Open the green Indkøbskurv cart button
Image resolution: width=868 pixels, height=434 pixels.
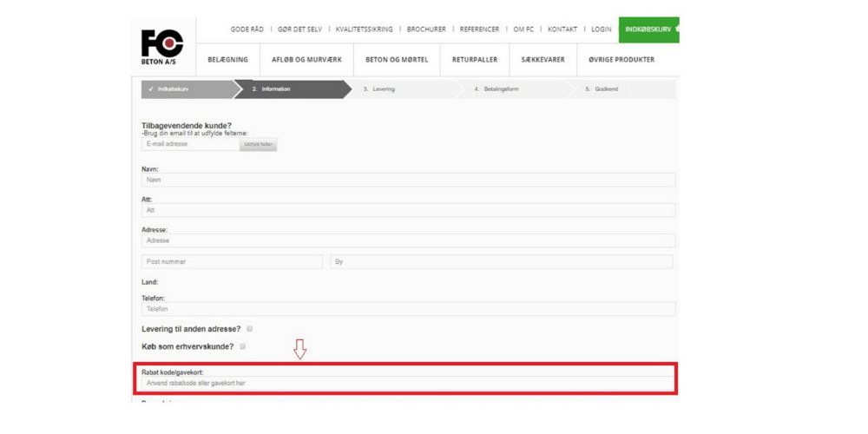pos(648,30)
